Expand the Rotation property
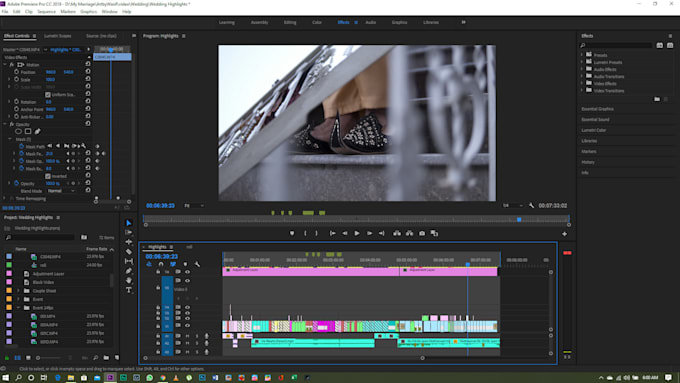 pos(9,102)
